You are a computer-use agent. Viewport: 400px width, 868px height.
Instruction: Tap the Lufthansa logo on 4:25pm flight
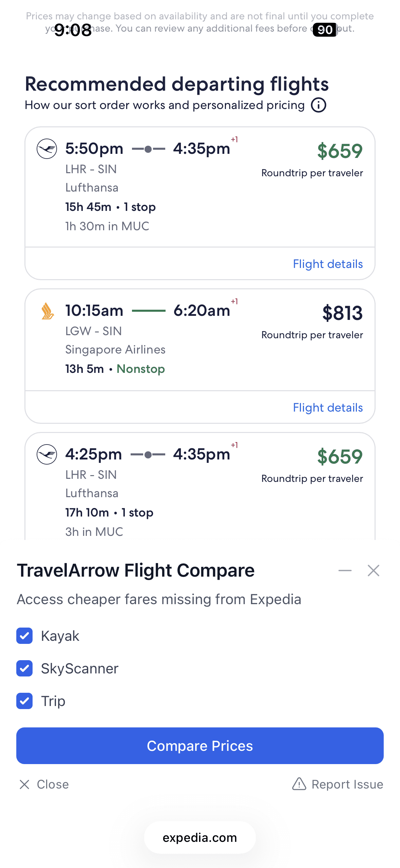tap(47, 454)
